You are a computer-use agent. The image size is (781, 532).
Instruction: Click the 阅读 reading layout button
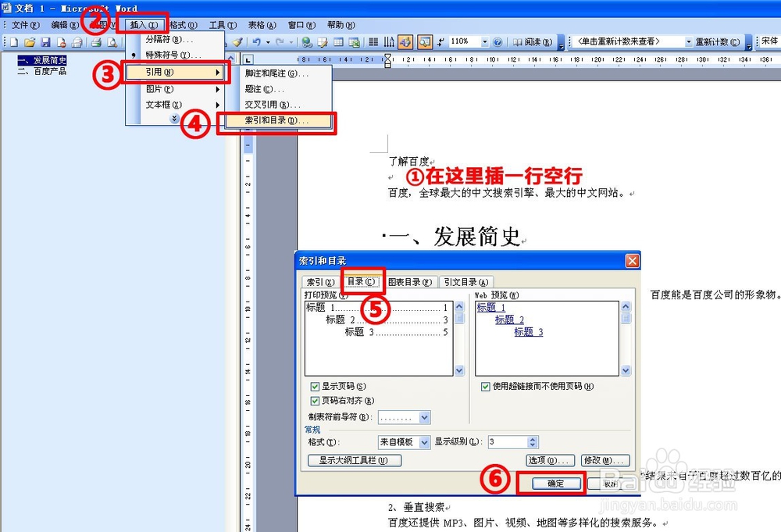(533, 42)
